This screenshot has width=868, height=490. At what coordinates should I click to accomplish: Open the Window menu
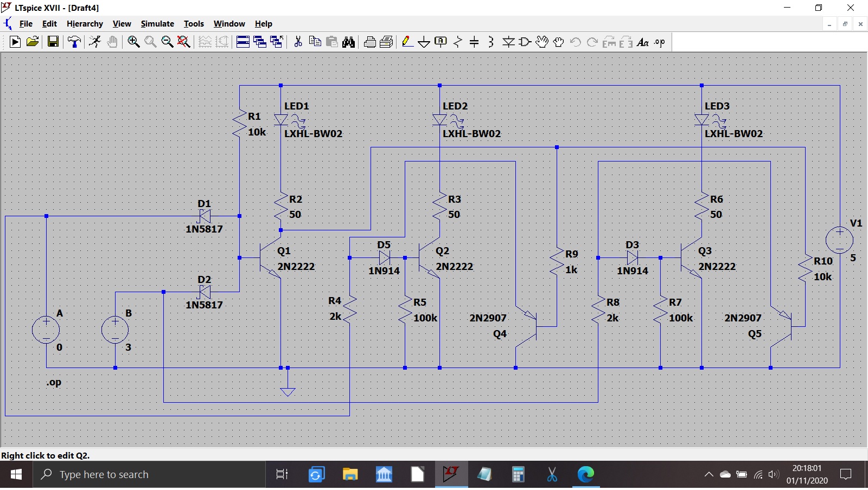pyautogui.click(x=229, y=24)
